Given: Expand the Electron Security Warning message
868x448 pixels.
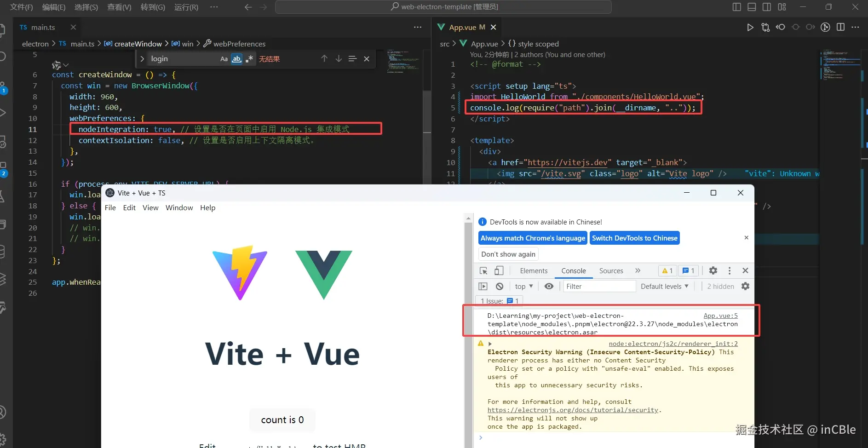Looking at the screenshot, I should click(490, 344).
